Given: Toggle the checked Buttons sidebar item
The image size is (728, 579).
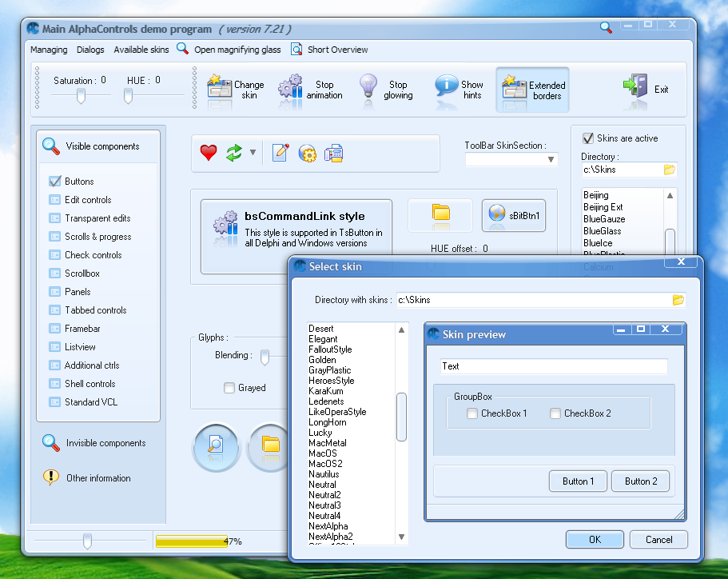Looking at the screenshot, I should [x=71, y=182].
